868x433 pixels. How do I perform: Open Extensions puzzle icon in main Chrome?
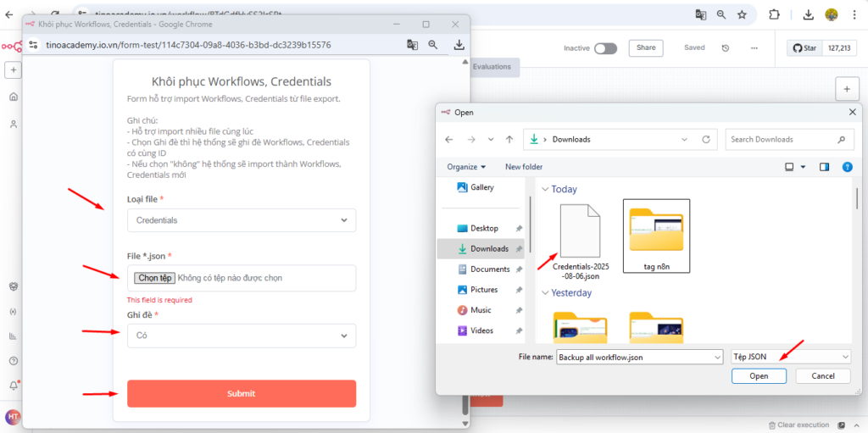[x=774, y=15]
